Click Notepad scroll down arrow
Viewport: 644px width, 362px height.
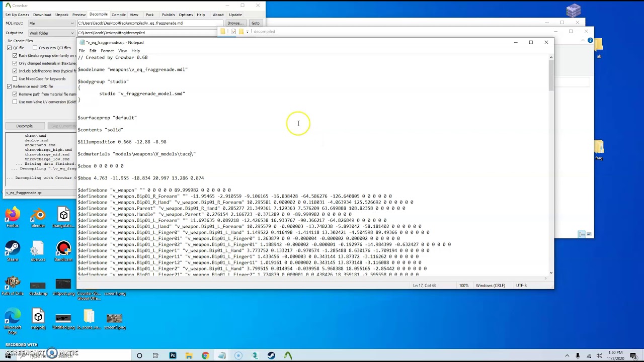click(x=551, y=273)
